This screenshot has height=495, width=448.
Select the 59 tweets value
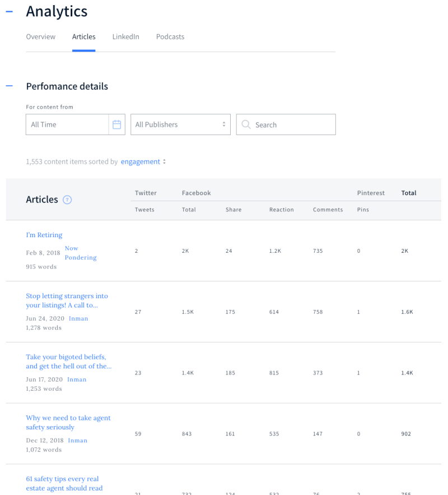point(138,434)
